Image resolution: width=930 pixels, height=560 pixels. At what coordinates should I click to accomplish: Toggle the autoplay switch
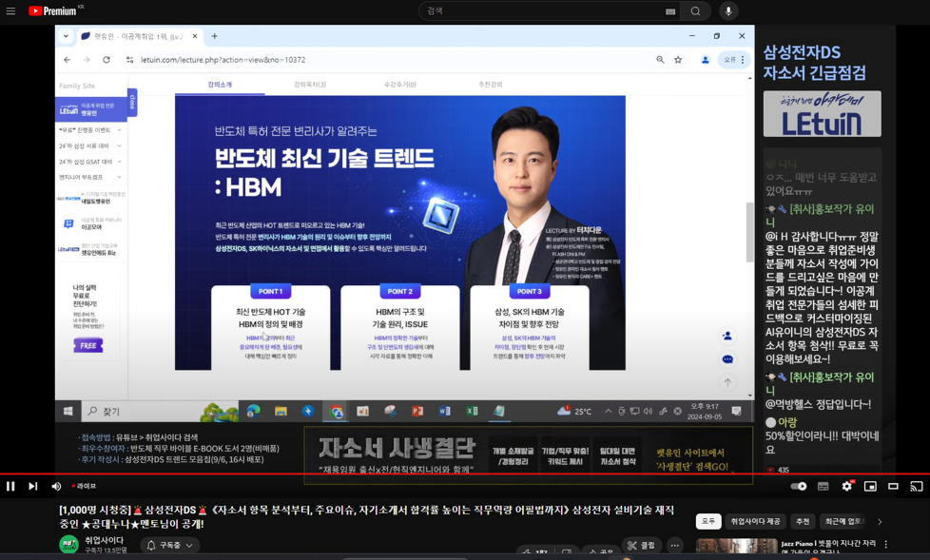(x=799, y=487)
